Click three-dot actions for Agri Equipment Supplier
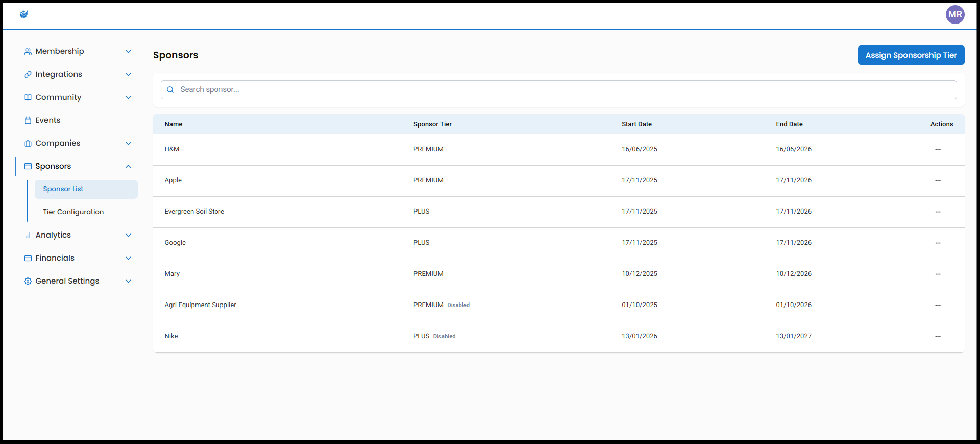The image size is (980, 444). [x=938, y=306]
